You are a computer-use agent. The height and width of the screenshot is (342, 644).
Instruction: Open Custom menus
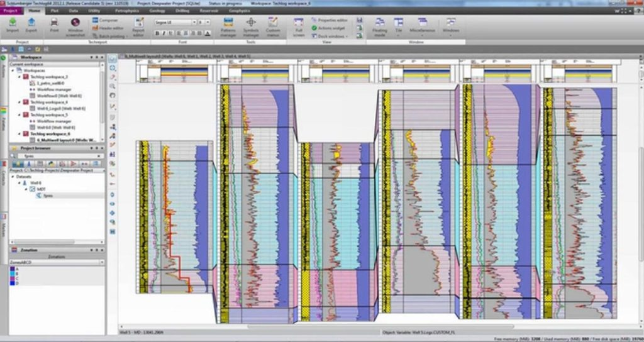click(273, 27)
